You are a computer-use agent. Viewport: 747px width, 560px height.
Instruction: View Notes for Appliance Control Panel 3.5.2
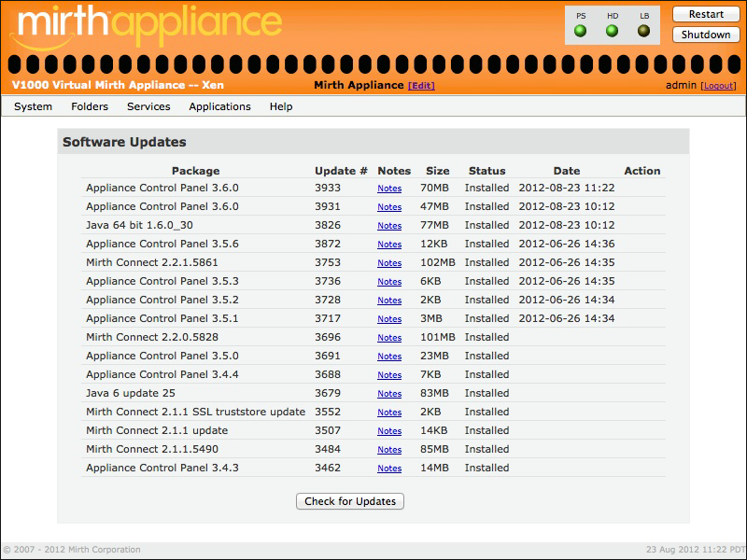pyautogui.click(x=389, y=300)
